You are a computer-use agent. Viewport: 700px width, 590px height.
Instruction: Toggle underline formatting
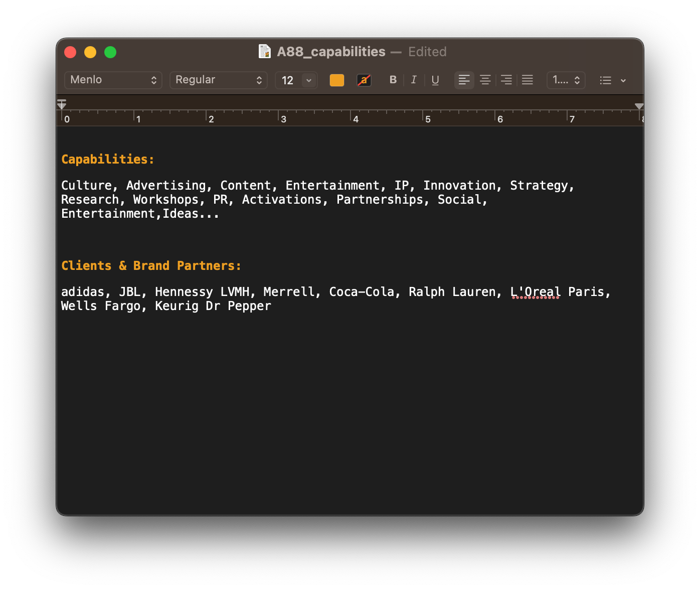pos(435,80)
